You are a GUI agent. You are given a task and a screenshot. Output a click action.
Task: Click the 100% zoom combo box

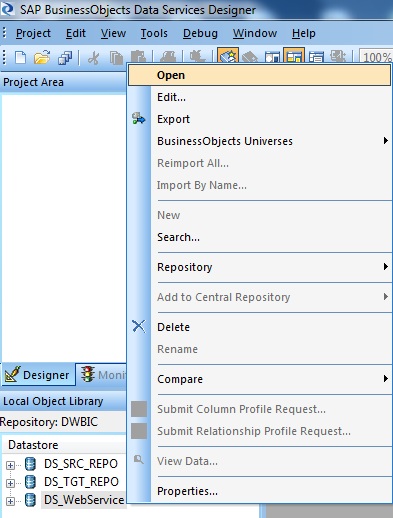(376, 57)
